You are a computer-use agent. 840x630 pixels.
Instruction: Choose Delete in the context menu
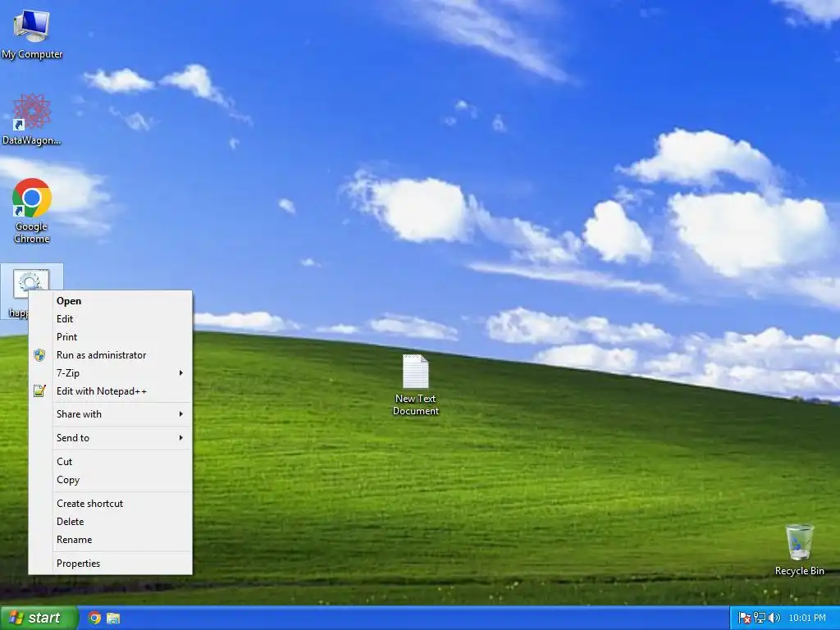pyautogui.click(x=111, y=521)
